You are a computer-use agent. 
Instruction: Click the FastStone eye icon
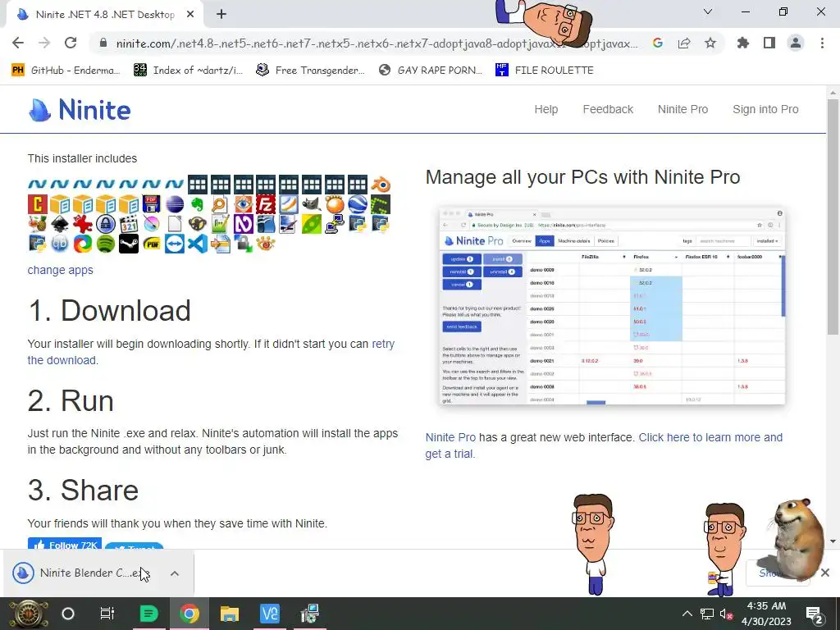243,204
